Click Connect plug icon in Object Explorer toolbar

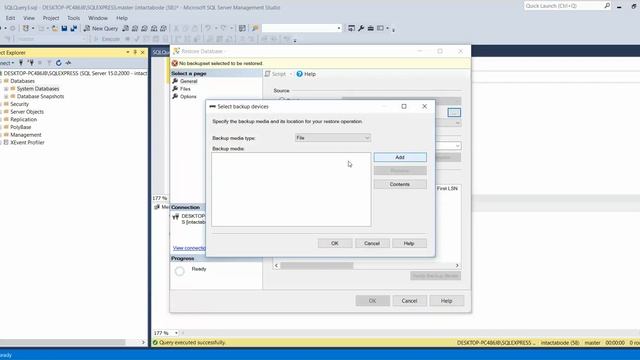click(x=21, y=63)
